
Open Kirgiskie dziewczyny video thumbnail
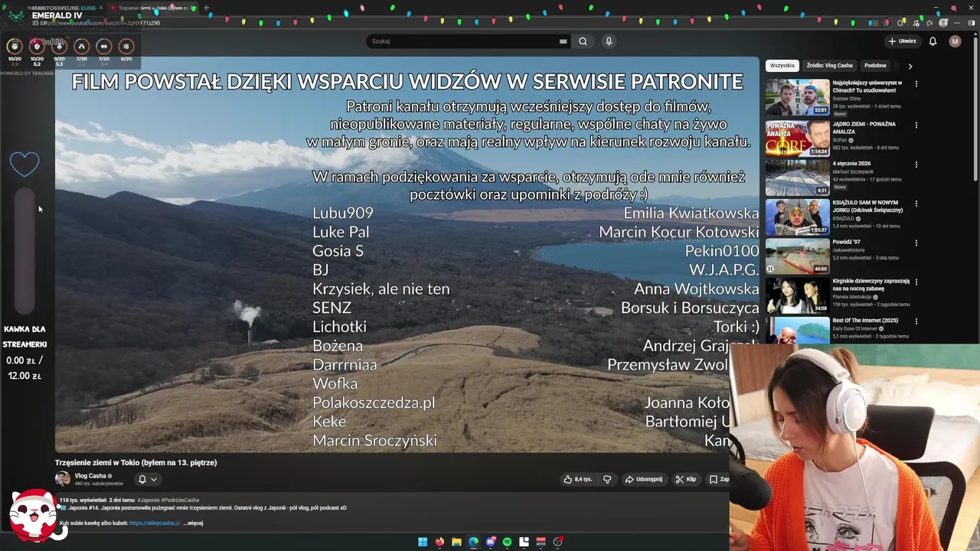point(797,295)
